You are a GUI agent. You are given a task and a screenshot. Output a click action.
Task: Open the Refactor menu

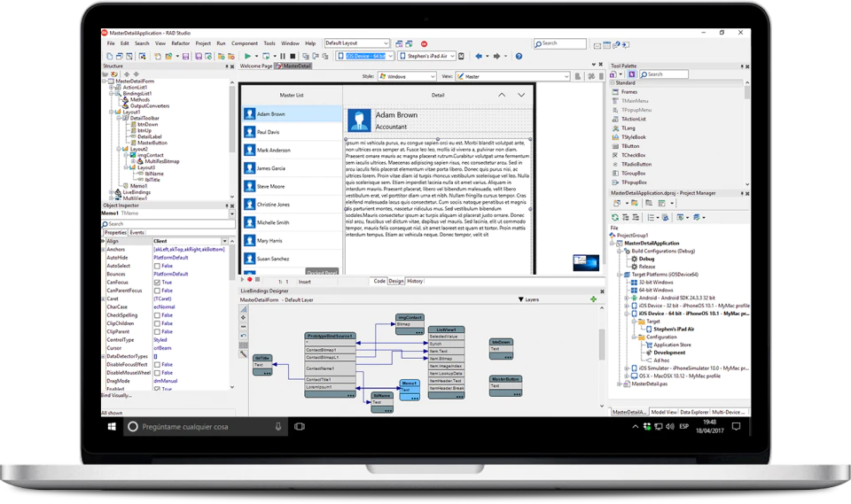(x=181, y=43)
